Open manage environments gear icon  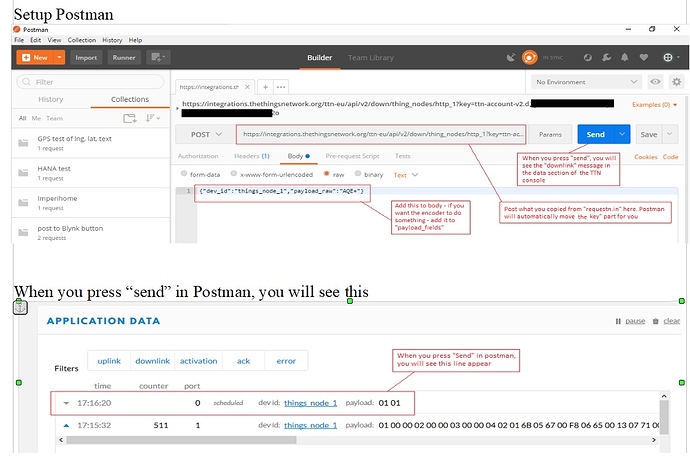[676, 82]
